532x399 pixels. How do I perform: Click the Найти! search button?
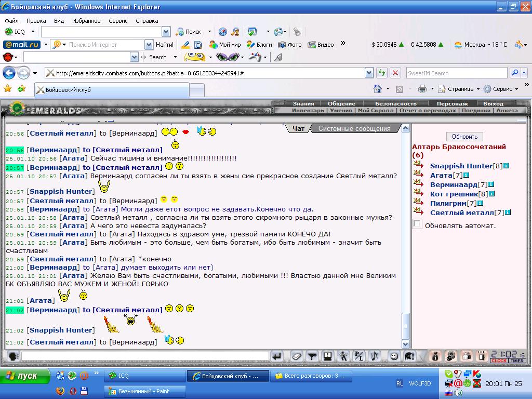coord(165,45)
